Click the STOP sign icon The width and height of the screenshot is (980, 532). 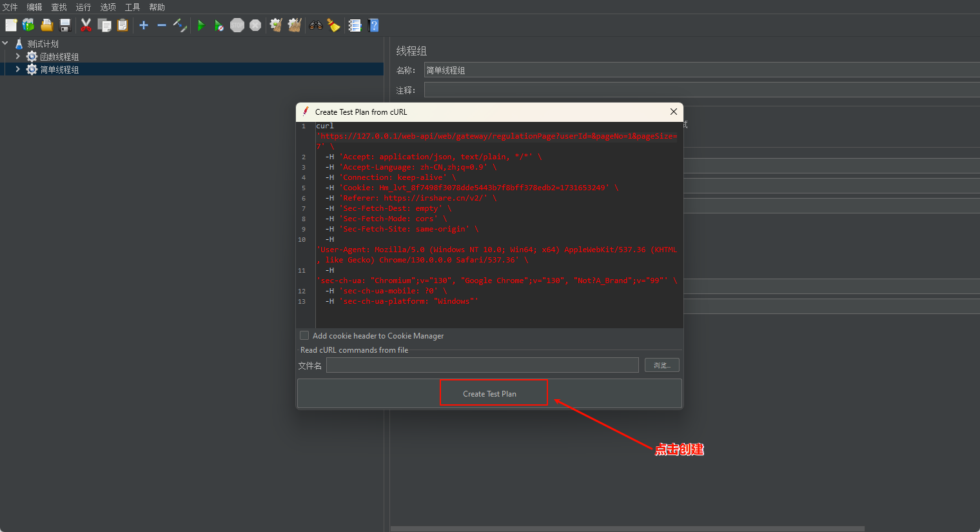[237, 25]
